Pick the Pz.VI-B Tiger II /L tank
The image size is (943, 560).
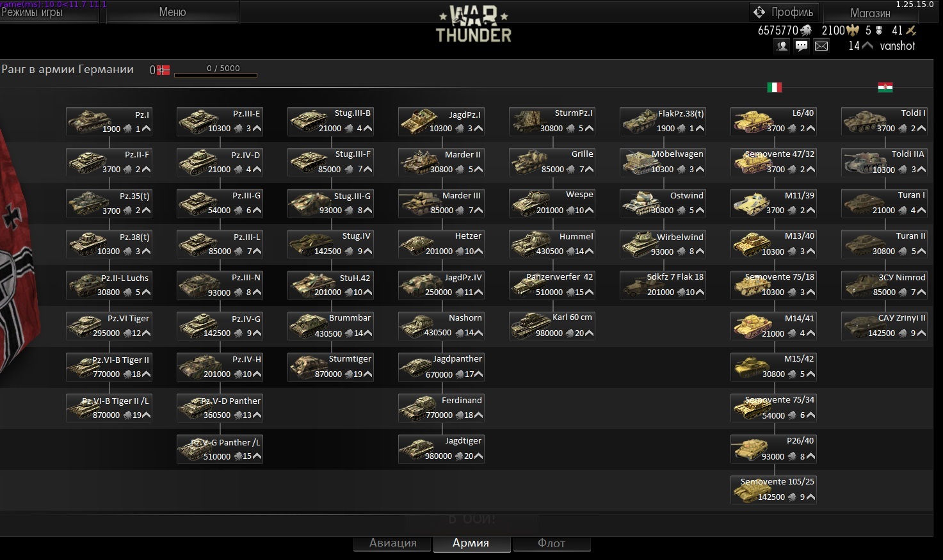(x=109, y=408)
